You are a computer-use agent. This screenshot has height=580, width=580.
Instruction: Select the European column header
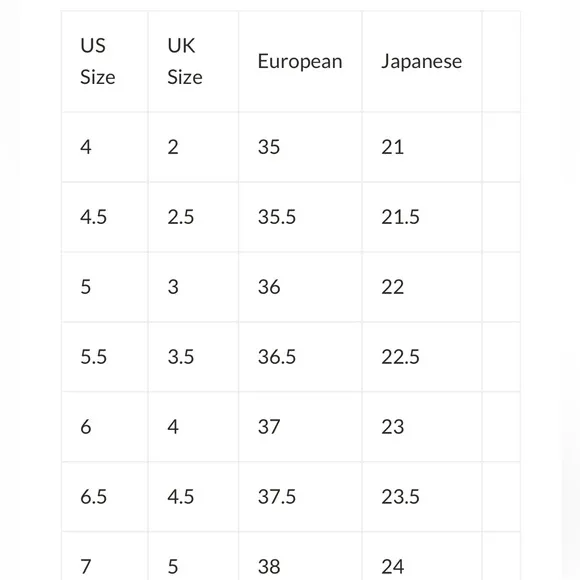tap(300, 61)
